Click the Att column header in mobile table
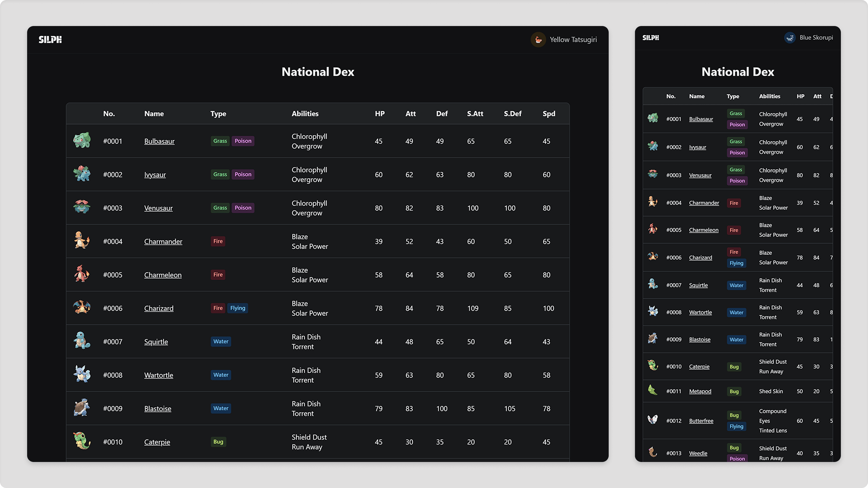The image size is (868, 488). click(818, 96)
